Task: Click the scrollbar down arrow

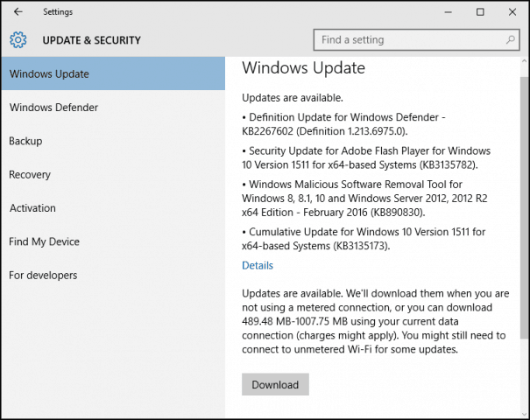Action: tap(524, 414)
